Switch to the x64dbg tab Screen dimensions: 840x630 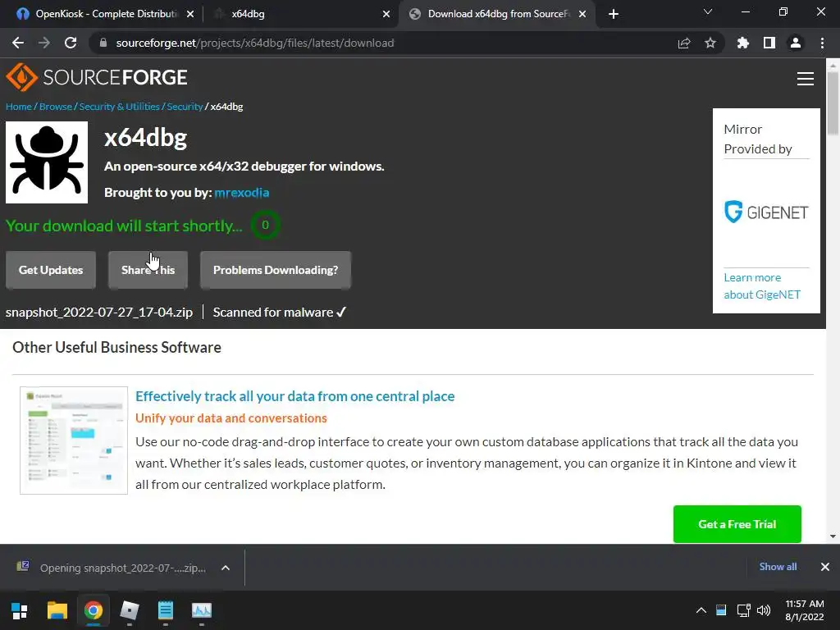click(x=300, y=14)
